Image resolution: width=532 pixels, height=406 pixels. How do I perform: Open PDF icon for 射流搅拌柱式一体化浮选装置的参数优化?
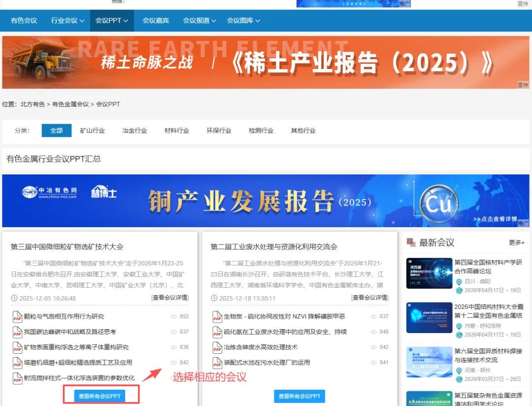click(17, 378)
